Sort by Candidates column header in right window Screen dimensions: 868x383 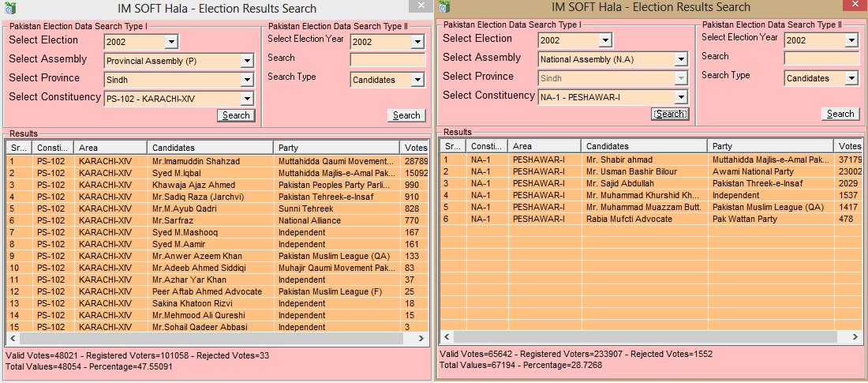645,146
